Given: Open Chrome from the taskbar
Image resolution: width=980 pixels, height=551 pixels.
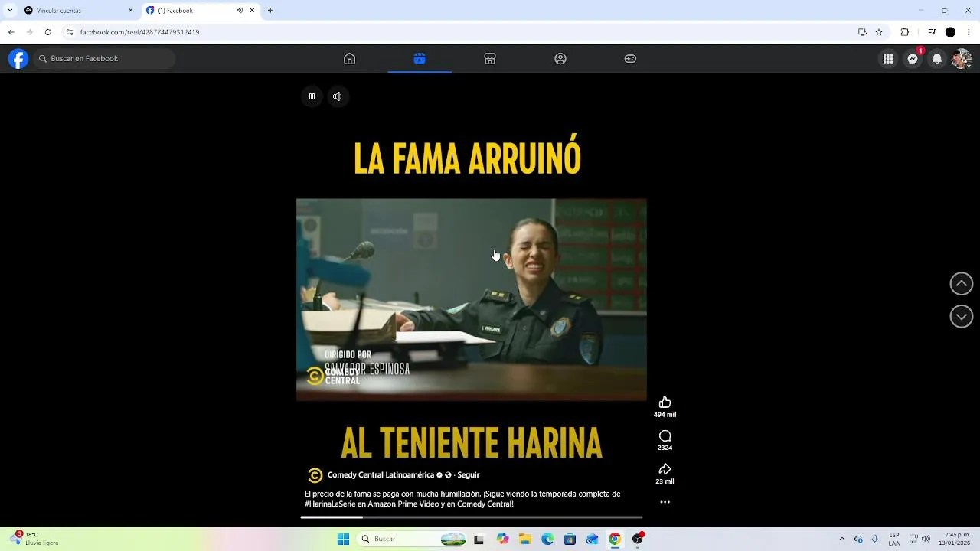Looking at the screenshot, I should [615, 540].
